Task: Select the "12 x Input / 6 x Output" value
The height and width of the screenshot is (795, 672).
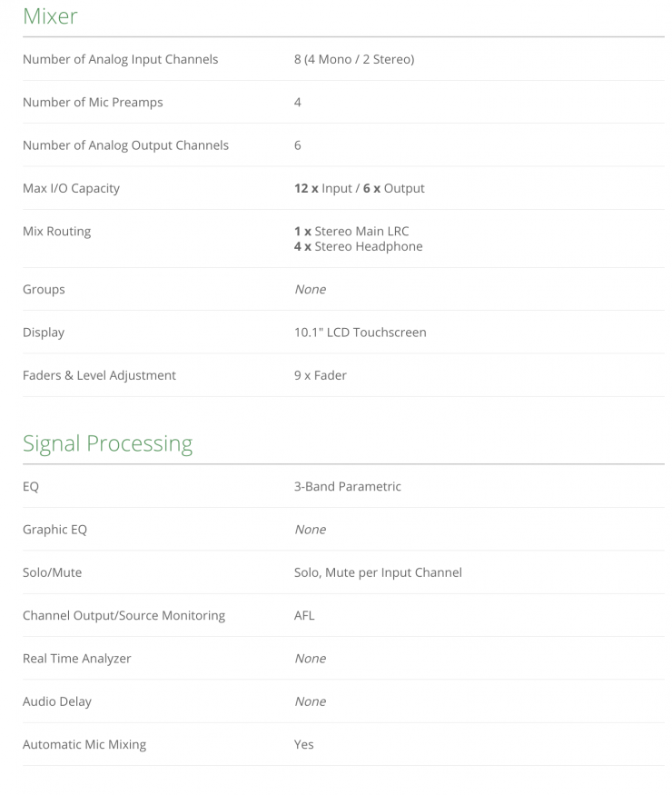Action: click(359, 189)
